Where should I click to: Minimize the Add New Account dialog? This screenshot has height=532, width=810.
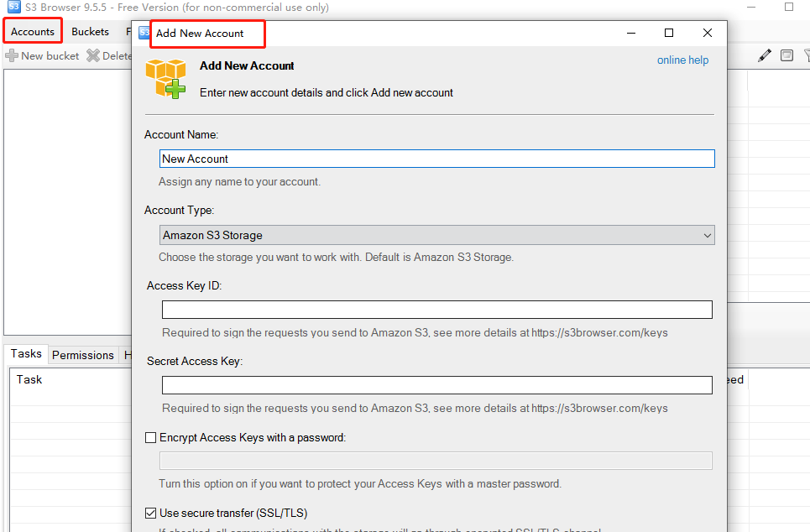[x=630, y=33]
